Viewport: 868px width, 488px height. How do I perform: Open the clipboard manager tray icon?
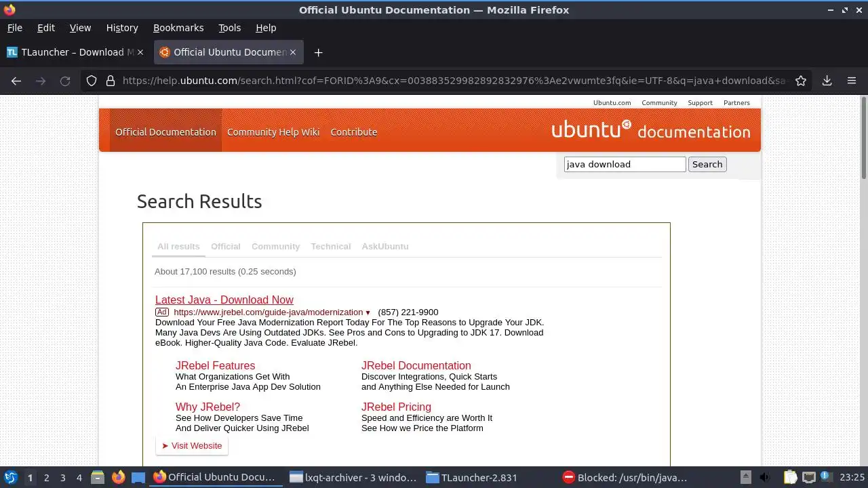[791, 477]
